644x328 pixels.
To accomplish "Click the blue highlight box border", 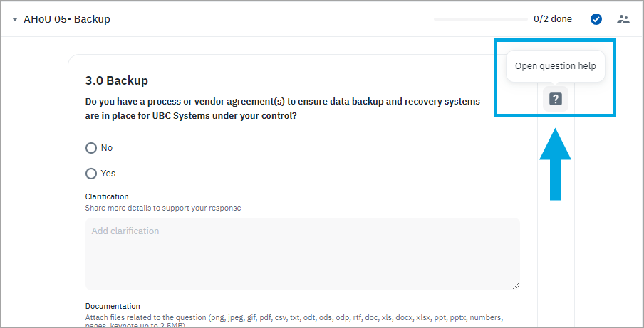I will (x=496, y=78).
